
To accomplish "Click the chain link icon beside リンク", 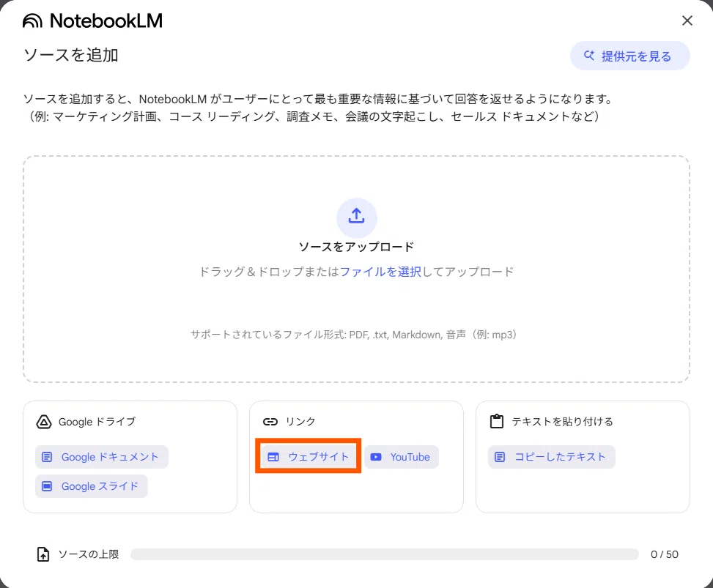I will (x=270, y=422).
